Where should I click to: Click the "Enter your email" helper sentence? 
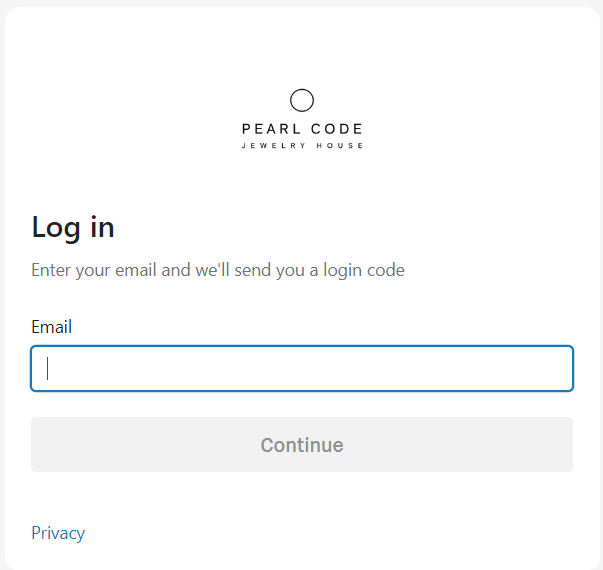[x=218, y=270]
